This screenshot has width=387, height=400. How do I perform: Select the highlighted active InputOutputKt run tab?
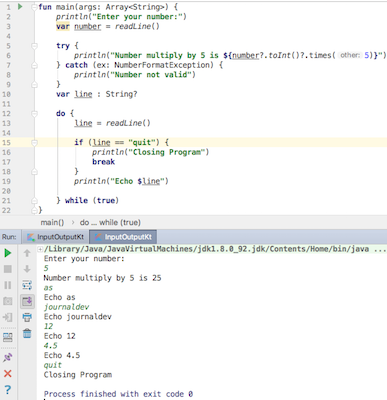pos(123,237)
